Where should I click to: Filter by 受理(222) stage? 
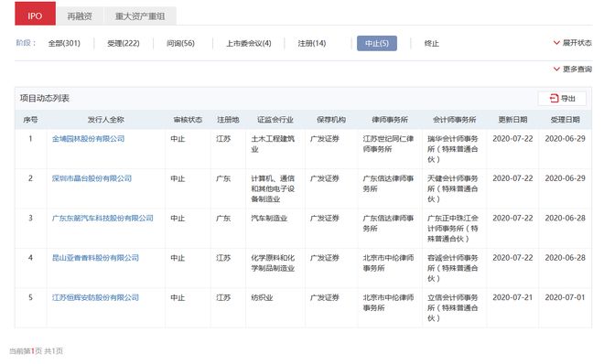coord(124,43)
